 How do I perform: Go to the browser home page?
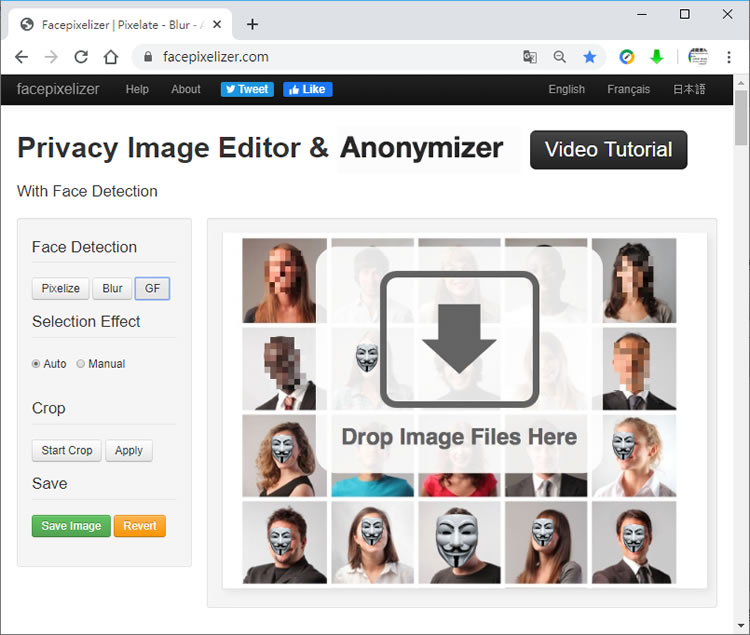tap(111, 57)
